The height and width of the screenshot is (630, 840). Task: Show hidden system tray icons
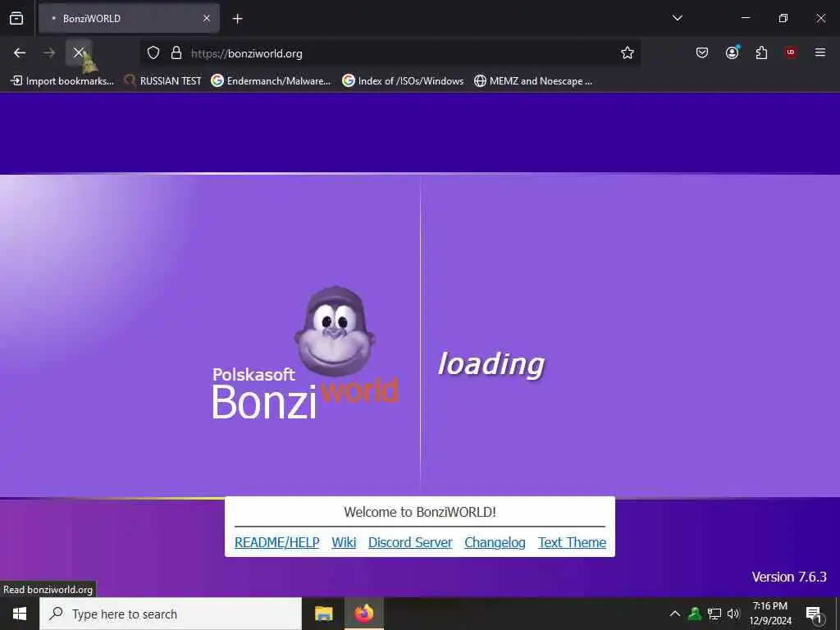[x=675, y=614]
